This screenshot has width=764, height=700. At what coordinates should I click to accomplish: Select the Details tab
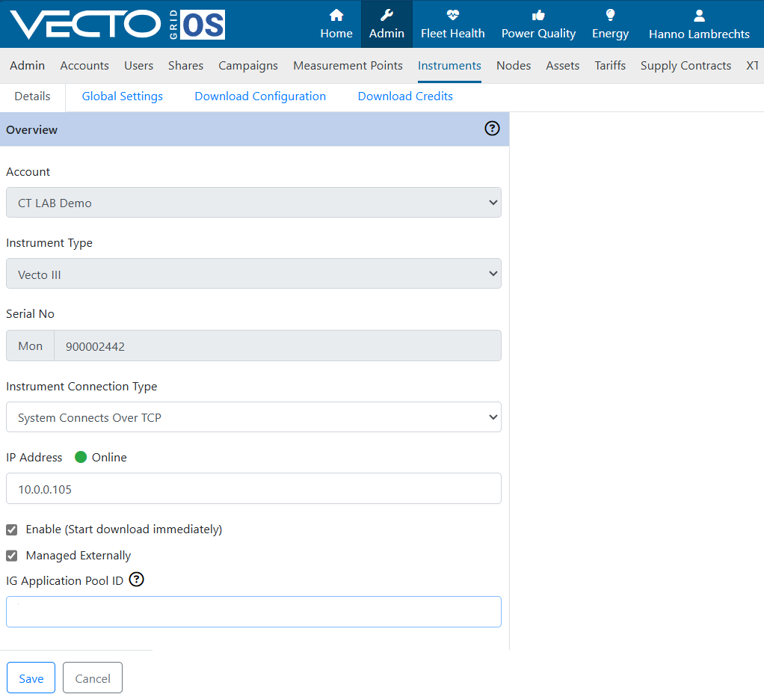tap(32, 96)
